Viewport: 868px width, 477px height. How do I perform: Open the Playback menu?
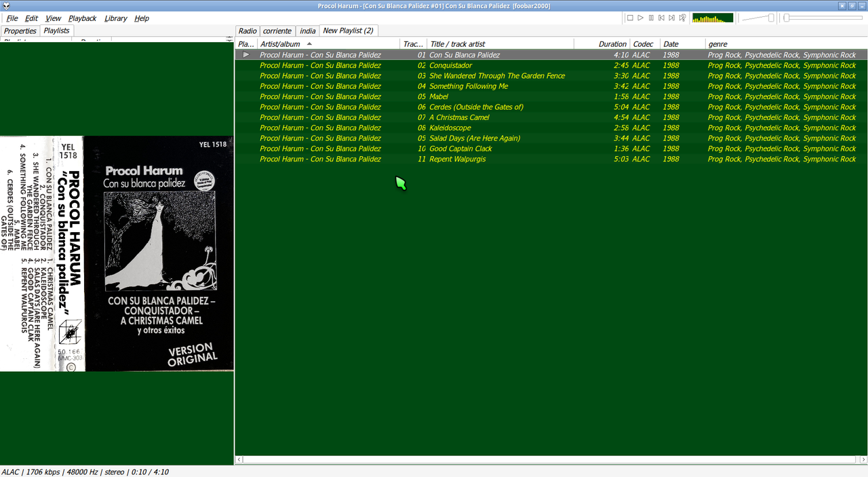click(83, 18)
